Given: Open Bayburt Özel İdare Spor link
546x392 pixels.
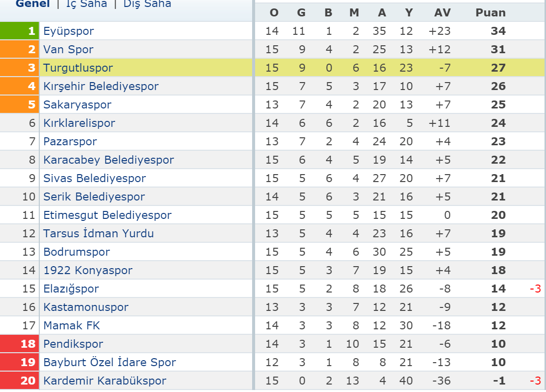Looking at the screenshot, I should click(110, 362).
